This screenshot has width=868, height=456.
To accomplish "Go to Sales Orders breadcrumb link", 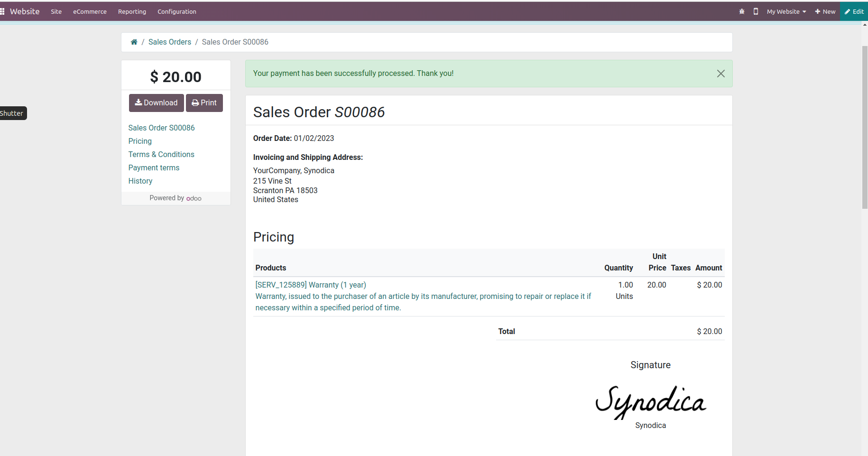I will [170, 42].
